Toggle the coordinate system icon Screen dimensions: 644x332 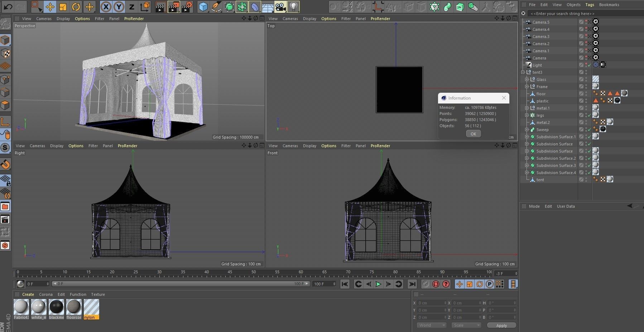pos(145,7)
